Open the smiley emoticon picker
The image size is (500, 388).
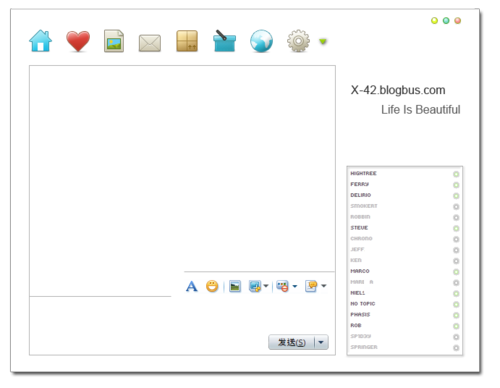[212, 286]
